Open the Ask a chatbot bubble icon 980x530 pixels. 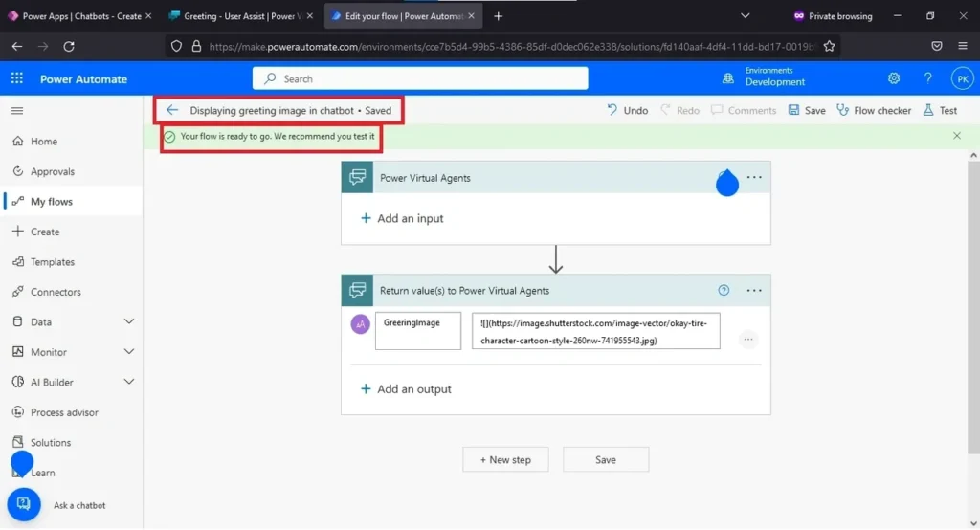pos(24,504)
